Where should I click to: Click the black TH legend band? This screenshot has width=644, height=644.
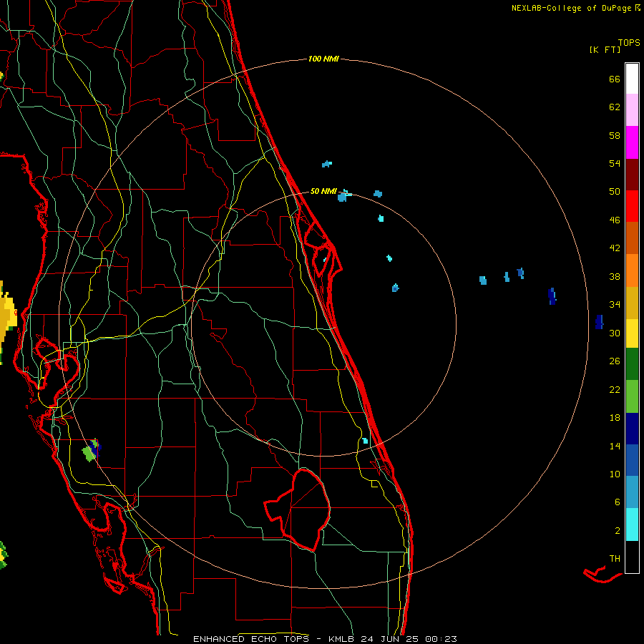tap(632, 557)
